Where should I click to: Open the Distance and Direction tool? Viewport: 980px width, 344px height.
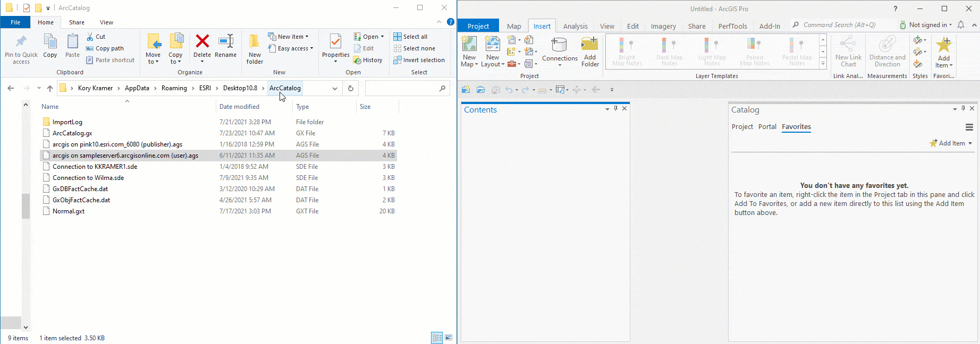click(x=887, y=44)
